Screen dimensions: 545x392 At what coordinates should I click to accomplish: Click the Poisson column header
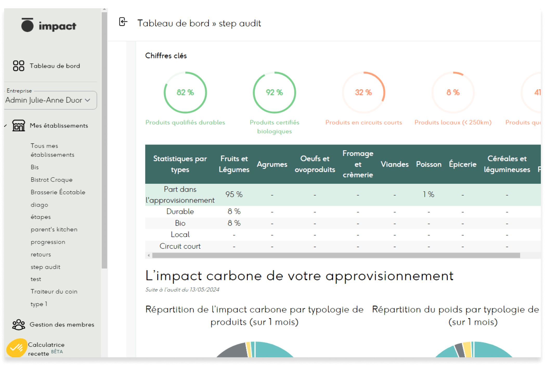tap(429, 164)
